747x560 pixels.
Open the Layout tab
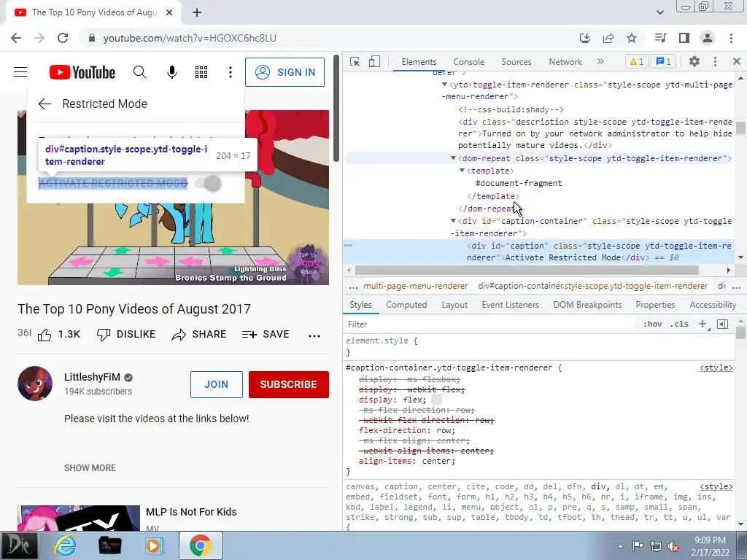[454, 305]
